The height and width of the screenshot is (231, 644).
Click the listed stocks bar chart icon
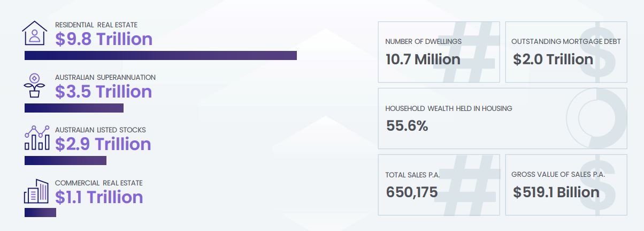pos(36,138)
